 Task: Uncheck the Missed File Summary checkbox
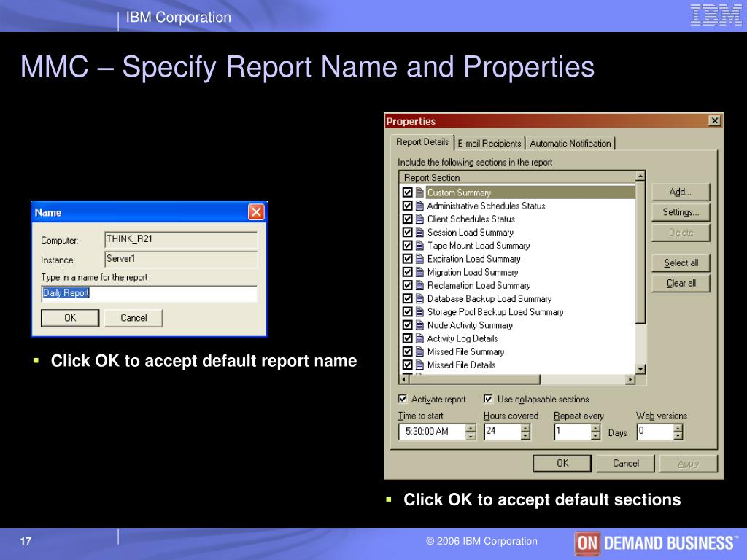407,352
